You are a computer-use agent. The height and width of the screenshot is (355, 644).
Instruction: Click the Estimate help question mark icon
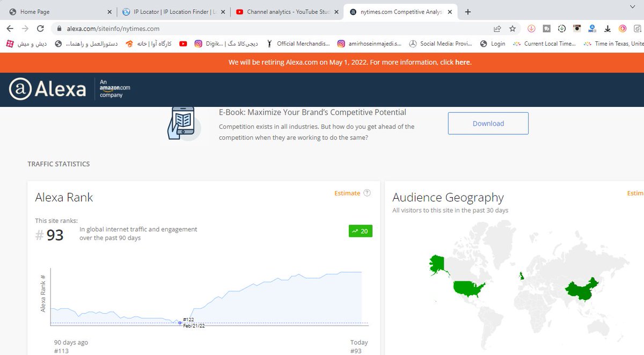pos(367,193)
